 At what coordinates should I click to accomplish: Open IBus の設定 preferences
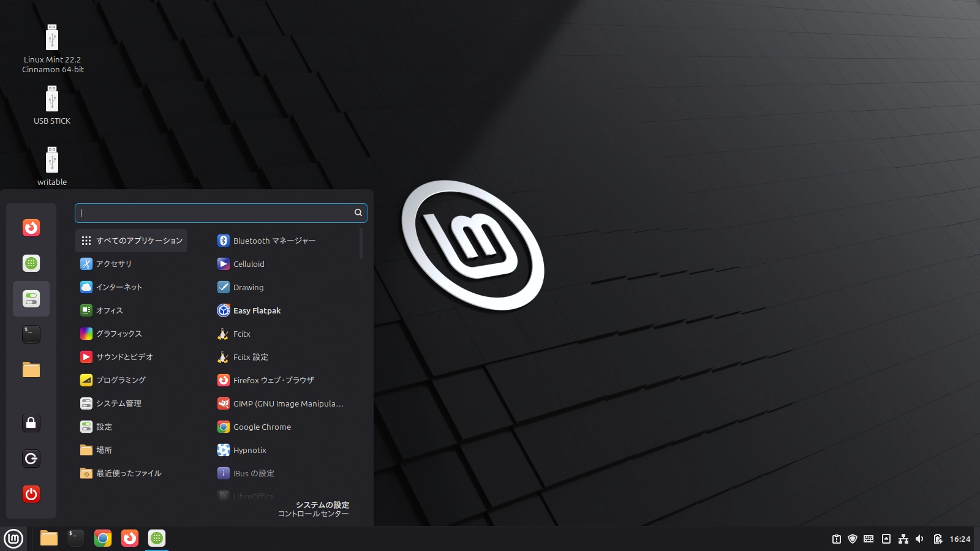click(x=285, y=473)
